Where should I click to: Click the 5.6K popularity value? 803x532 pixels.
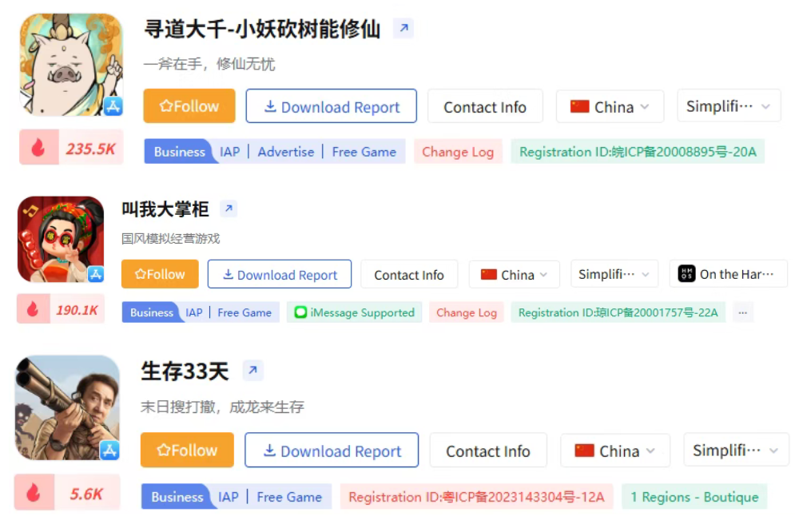tap(86, 494)
